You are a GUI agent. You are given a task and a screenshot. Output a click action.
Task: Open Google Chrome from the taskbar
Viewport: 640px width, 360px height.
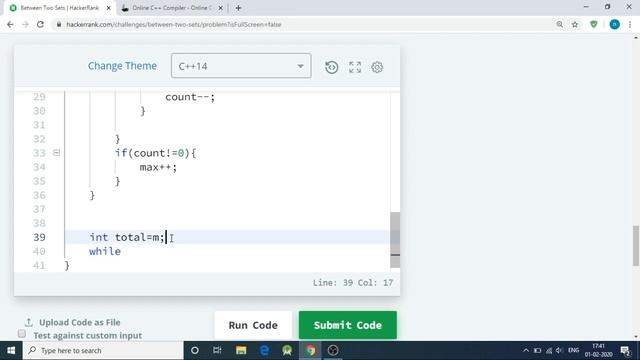[311, 351]
